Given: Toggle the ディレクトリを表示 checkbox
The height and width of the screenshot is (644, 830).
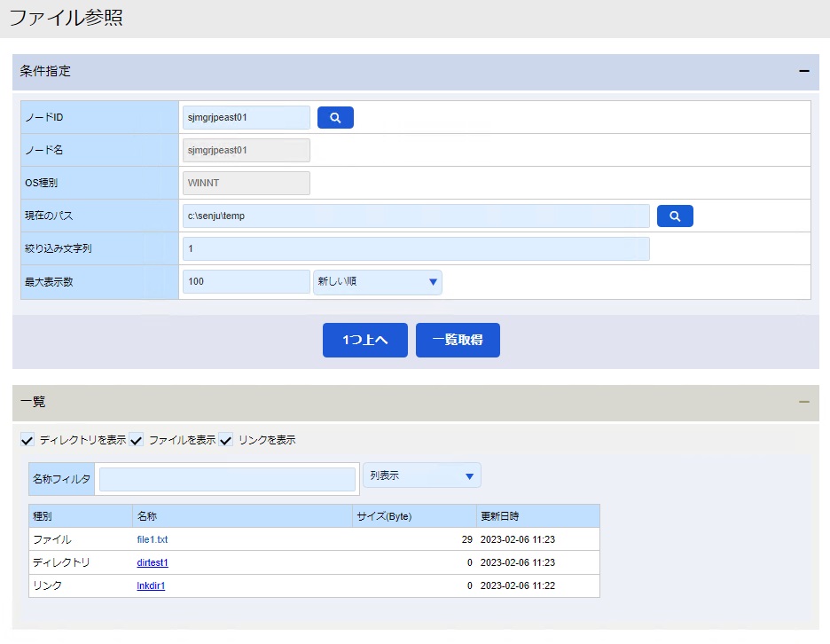Looking at the screenshot, I should tap(27, 440).
